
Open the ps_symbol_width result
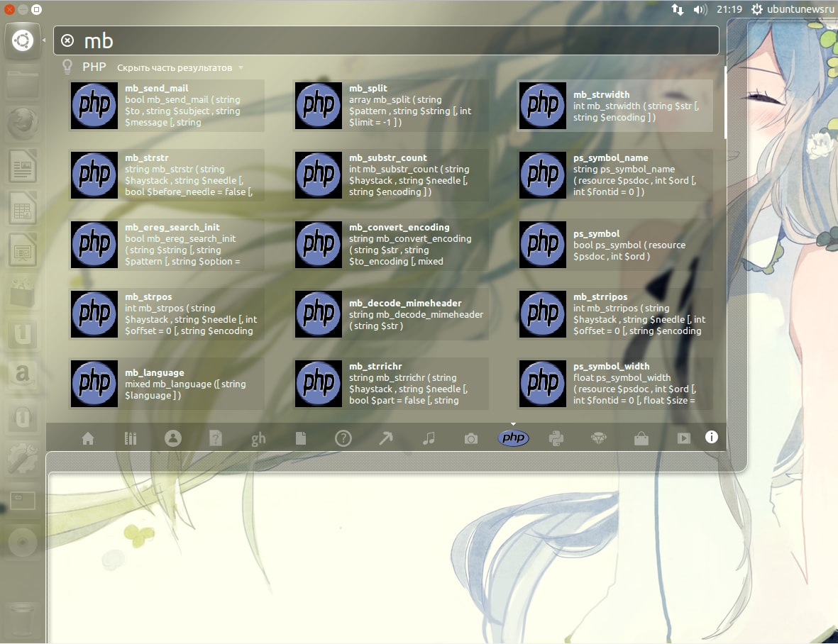[615, 384]
